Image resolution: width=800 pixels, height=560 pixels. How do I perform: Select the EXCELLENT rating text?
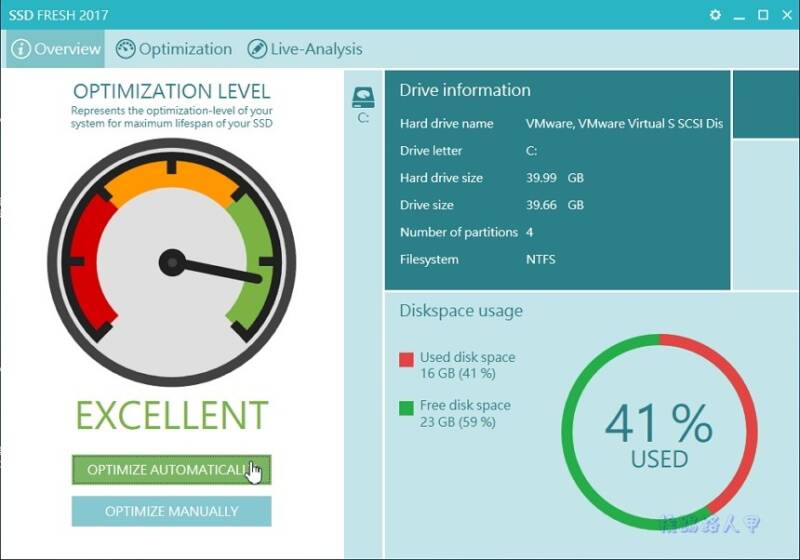(172, 415)
